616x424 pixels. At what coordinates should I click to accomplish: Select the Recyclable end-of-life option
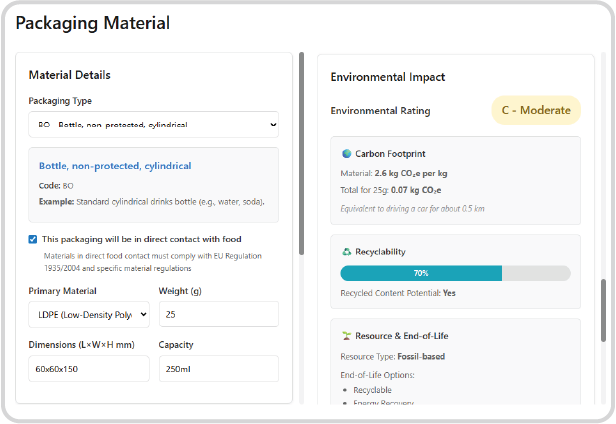372,389
